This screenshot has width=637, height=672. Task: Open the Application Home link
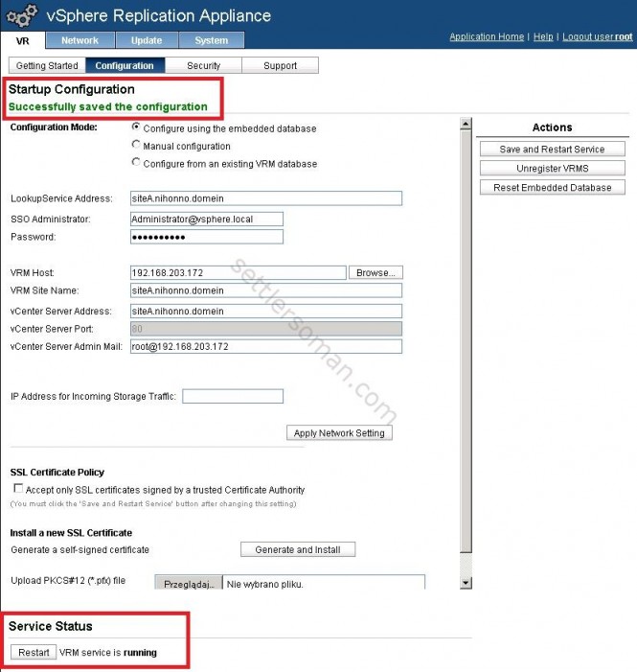[x=487, y=36]
